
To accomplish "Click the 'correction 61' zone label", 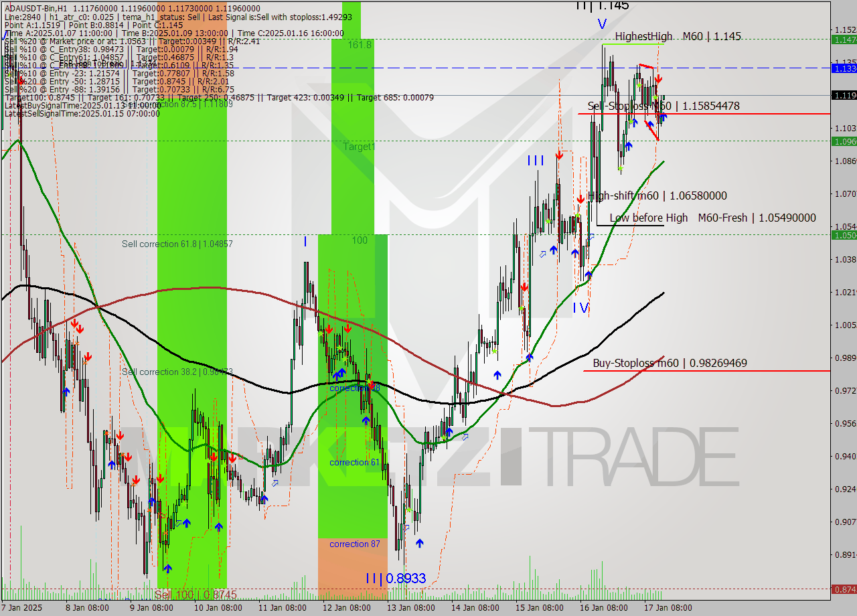I will click(354, 462).
